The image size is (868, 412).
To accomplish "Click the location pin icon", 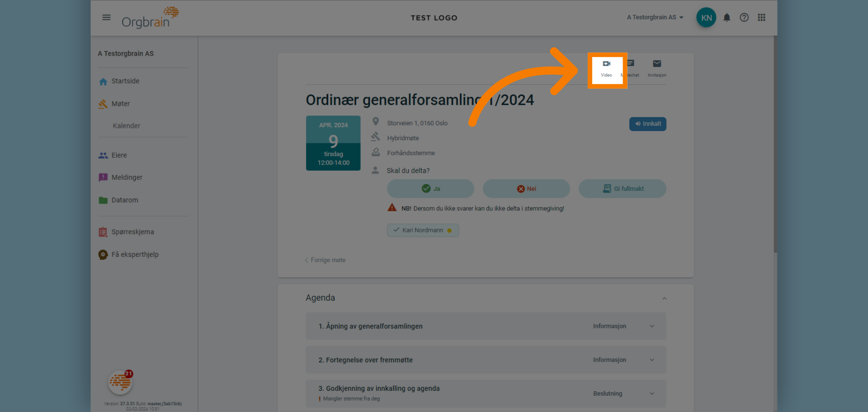I will point(376,122).
